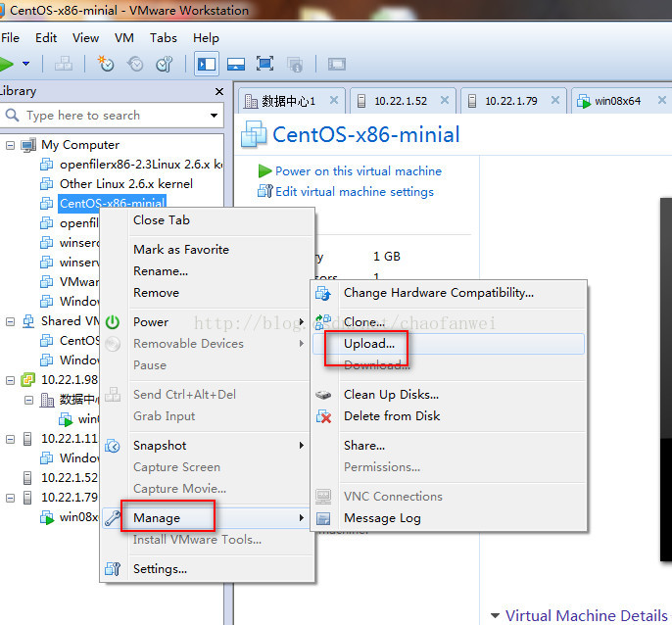The height and width of the screenshot is (625, 672).
Task: Toggle the show library toolbar button
Action: (207, 65)
